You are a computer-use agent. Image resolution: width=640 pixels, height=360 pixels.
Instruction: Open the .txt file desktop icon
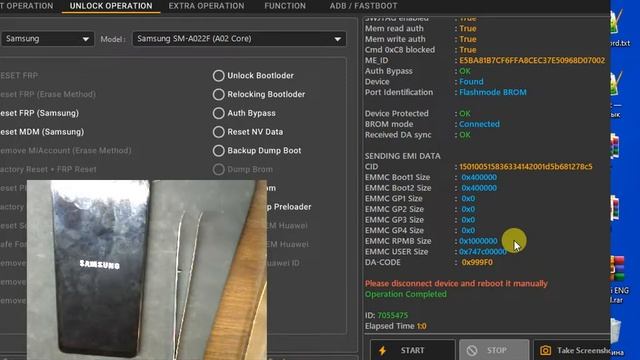coord(620,28)
